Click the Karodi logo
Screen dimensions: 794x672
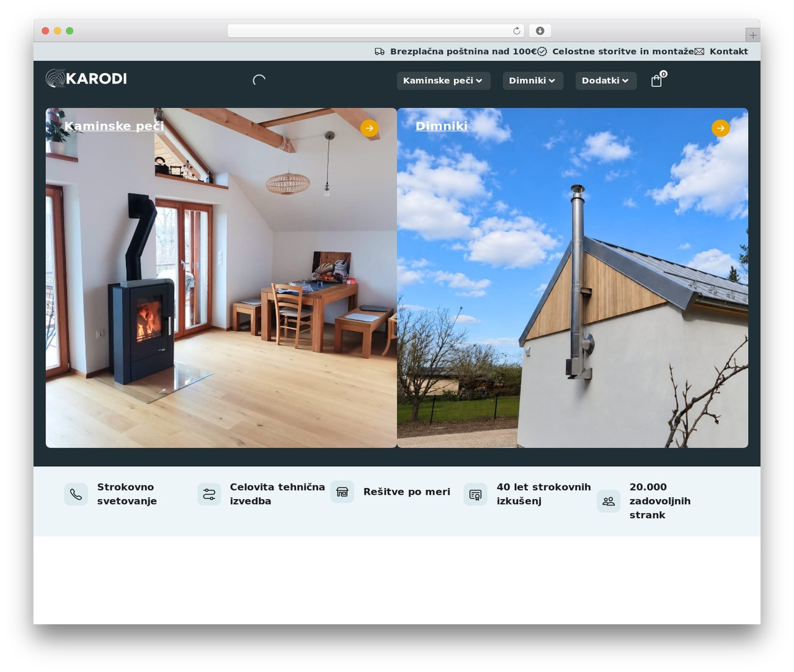(86, 78)
